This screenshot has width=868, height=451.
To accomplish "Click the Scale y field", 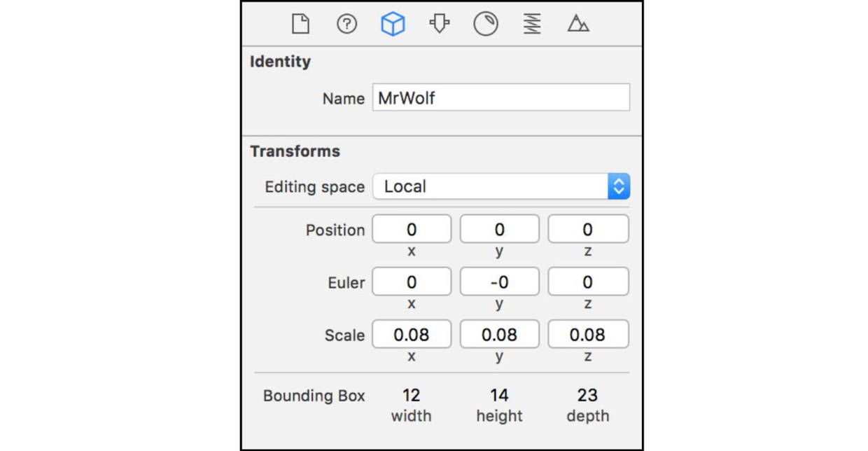I will pyautogui.click(x=499, y=335).
